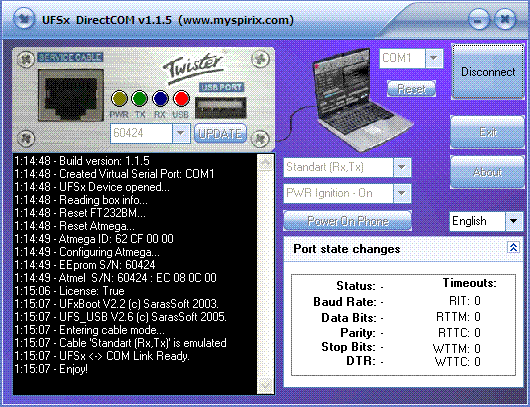Viewport: 530px width, 407px height.
Task: Click the 'Port state changes' heading
Action: [x=346, y=249]
